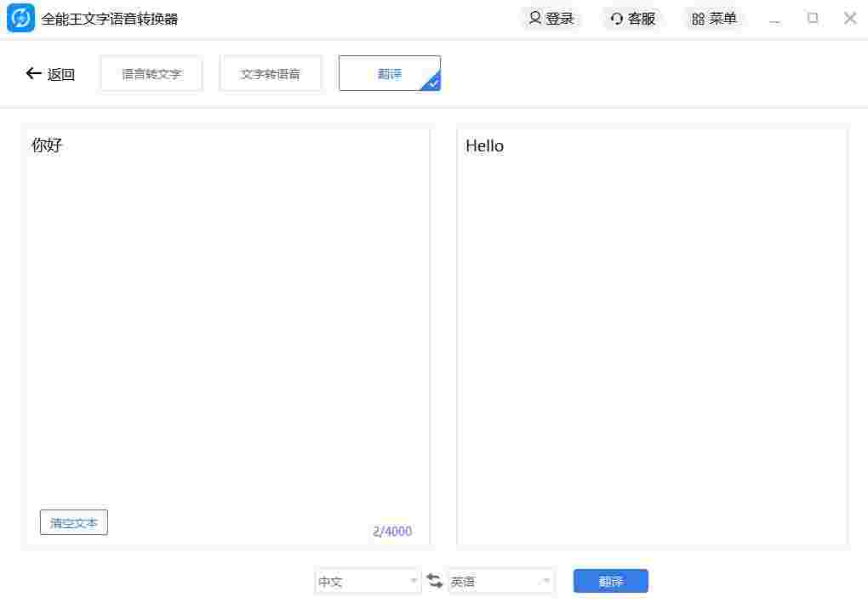The image size is (868, 609).
Task: Click the app logo icon
Action: point(19,18)
